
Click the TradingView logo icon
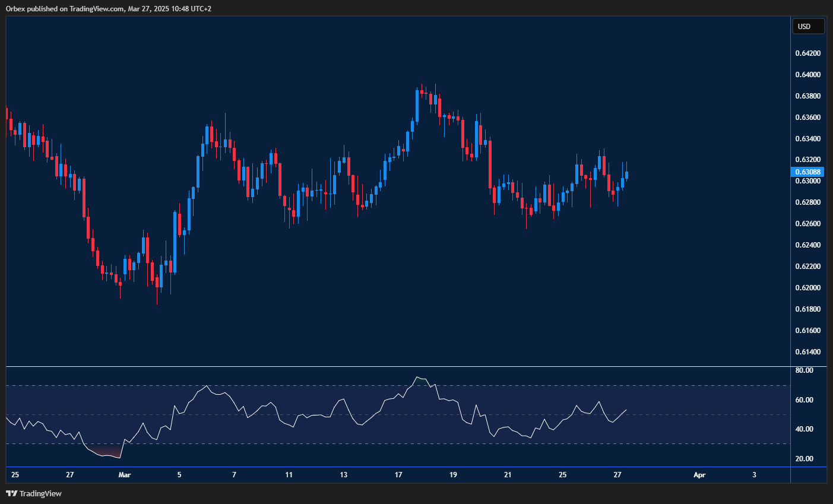tap(12, 493)
